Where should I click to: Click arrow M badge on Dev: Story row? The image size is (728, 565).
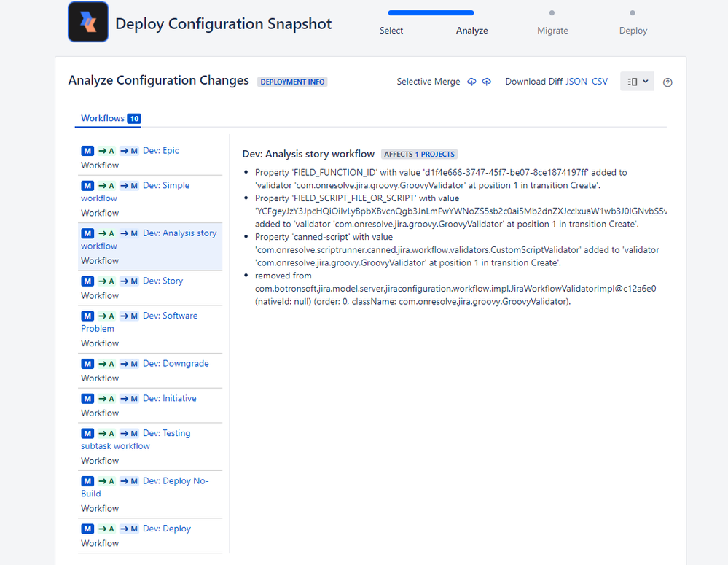tap(129, 281)
